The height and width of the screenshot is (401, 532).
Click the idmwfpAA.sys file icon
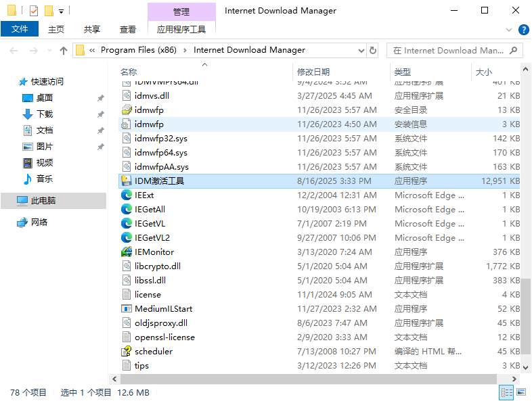[126, 167]
